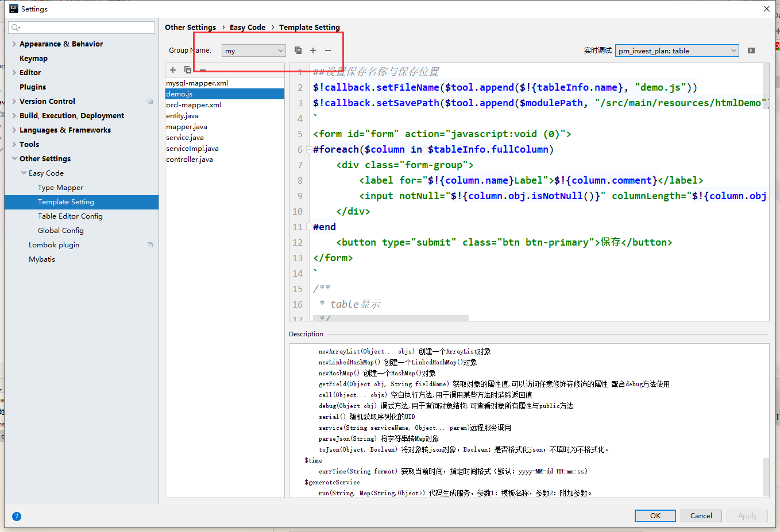
Task: Place cursor on setFileName line
Action: point(505,88)
